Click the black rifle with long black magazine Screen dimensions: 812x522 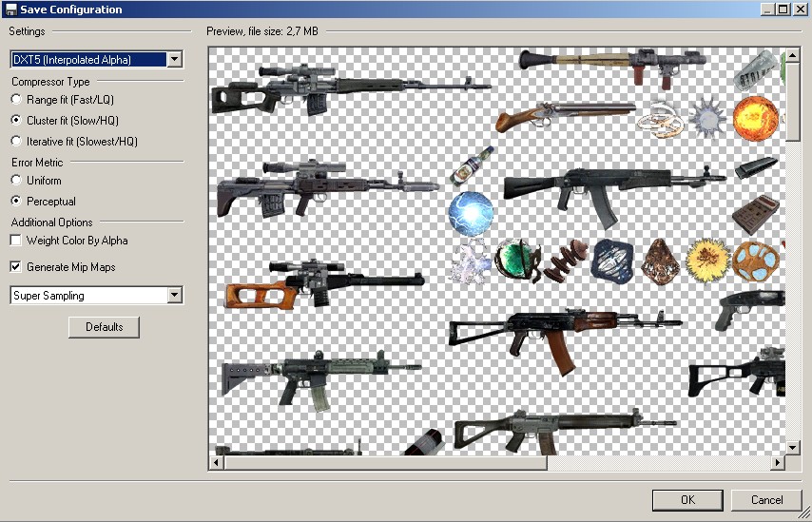click(x=615, y=197)
